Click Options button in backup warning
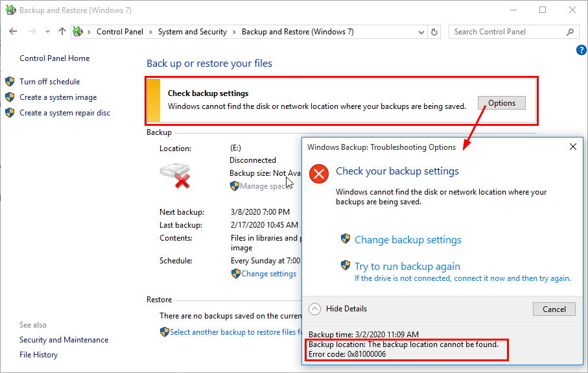 pos(501,103)
